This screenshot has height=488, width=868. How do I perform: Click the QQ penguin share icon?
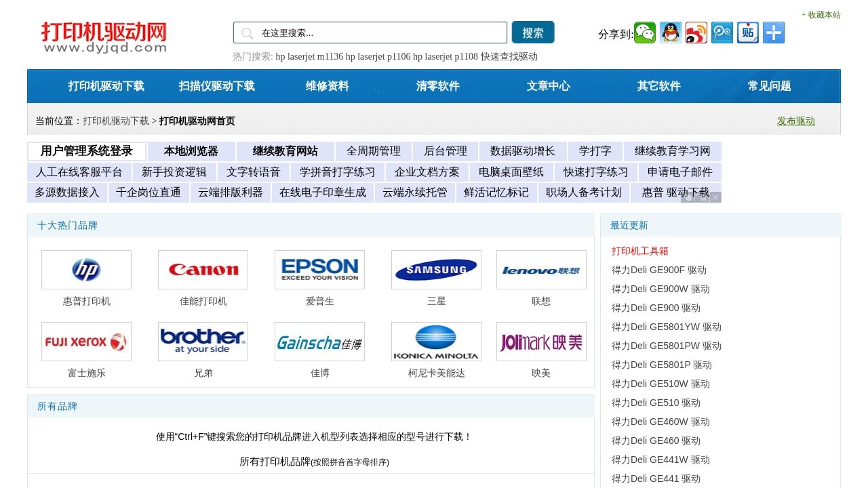[x=671, y=33]
